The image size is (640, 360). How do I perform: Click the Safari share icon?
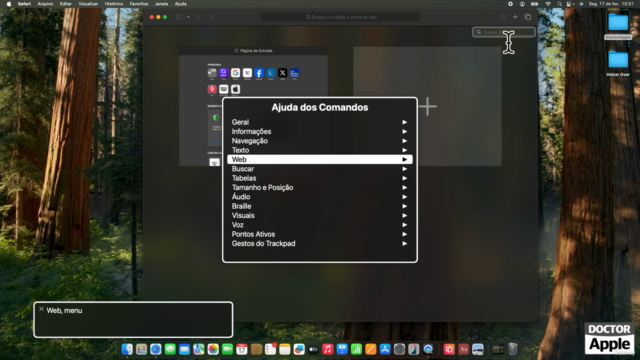coord(503,17)
